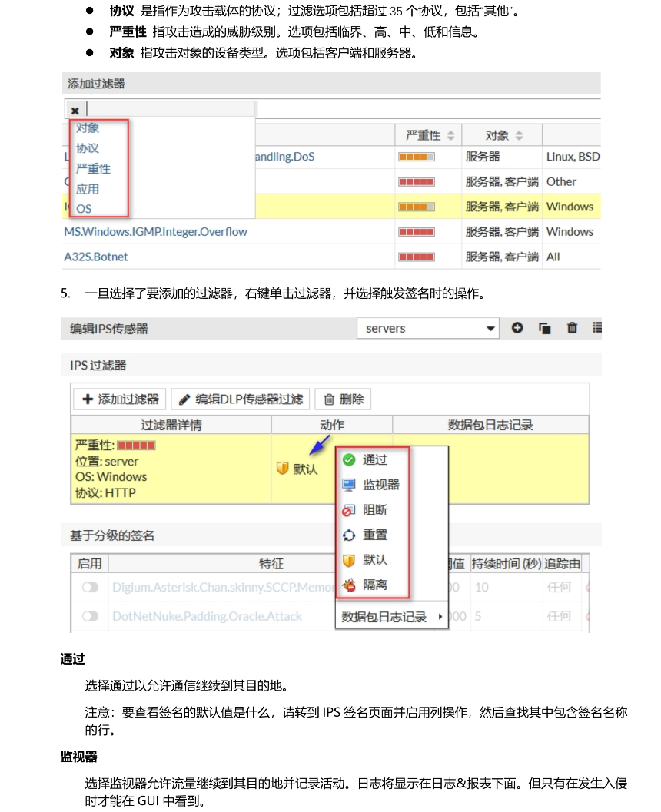Click the severity bar in filter details

pos(136,446)
